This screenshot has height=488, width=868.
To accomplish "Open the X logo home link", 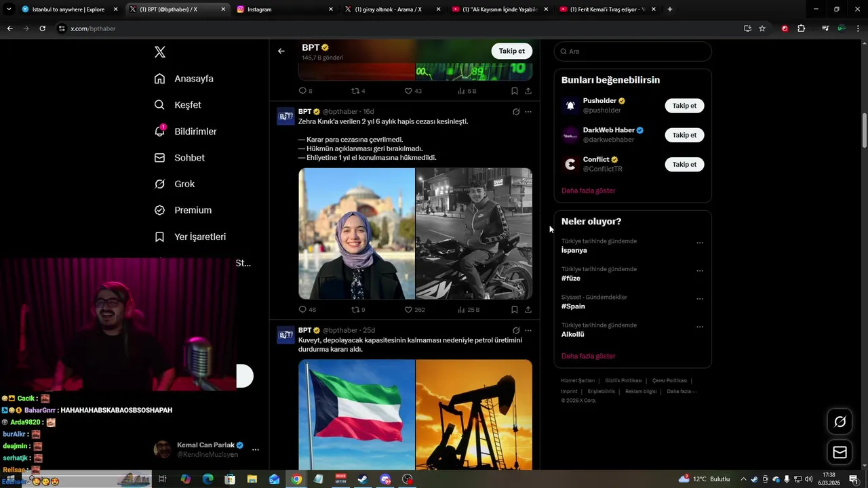I will pos(160,52).
